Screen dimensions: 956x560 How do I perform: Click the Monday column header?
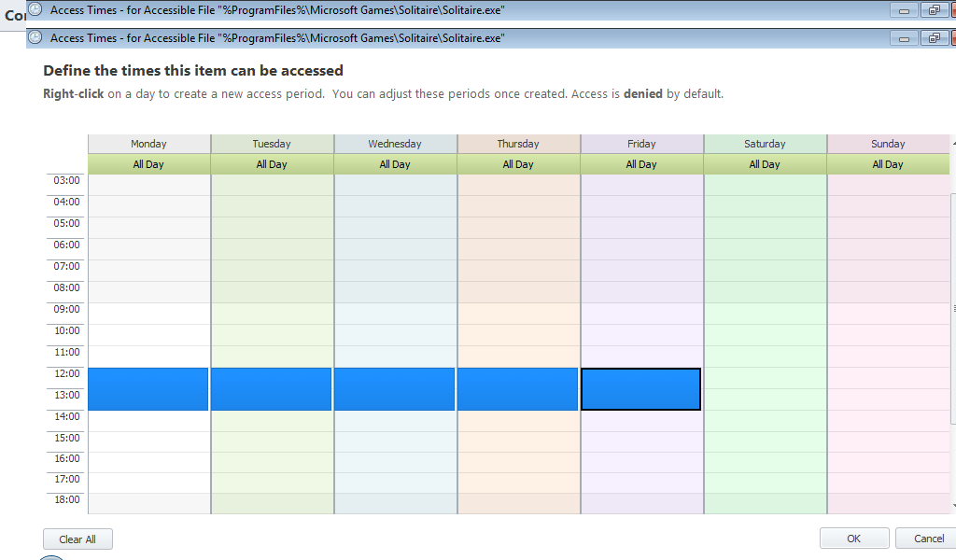(148, 144)
